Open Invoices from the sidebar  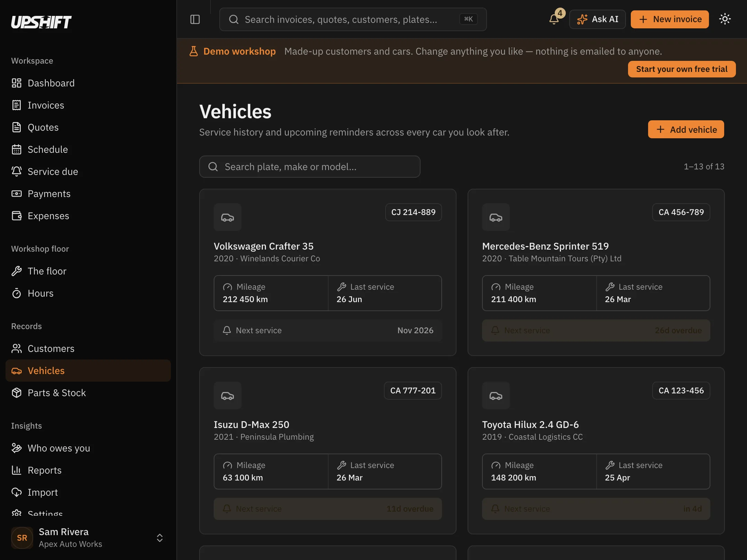(x=88, y=105)
